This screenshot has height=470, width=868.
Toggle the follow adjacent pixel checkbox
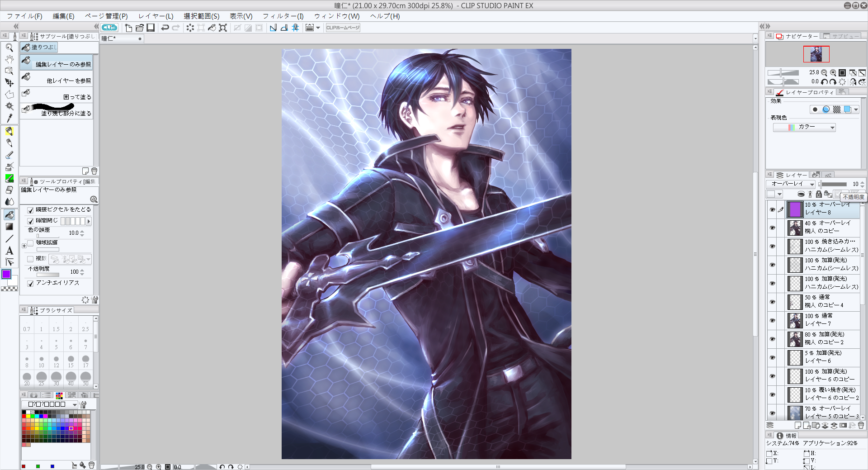(31, 210)
